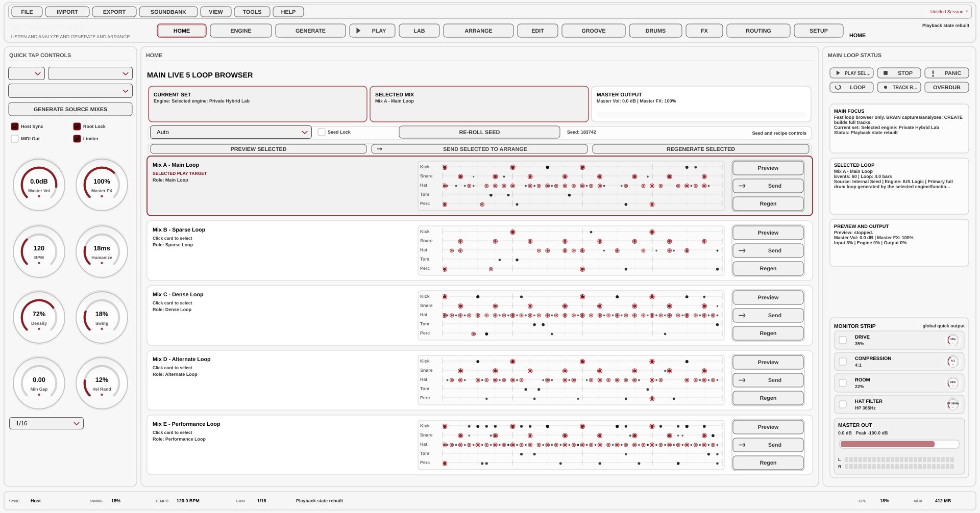
Task: Click the Master Out level bar
Action: [x=899, y=444]
